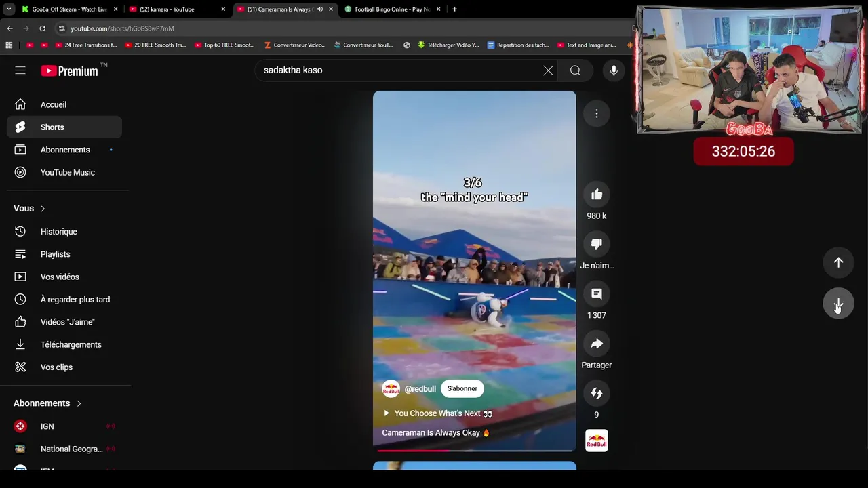
Task: Like the Short with thumbs up
Action: click(x=597, y=195)
